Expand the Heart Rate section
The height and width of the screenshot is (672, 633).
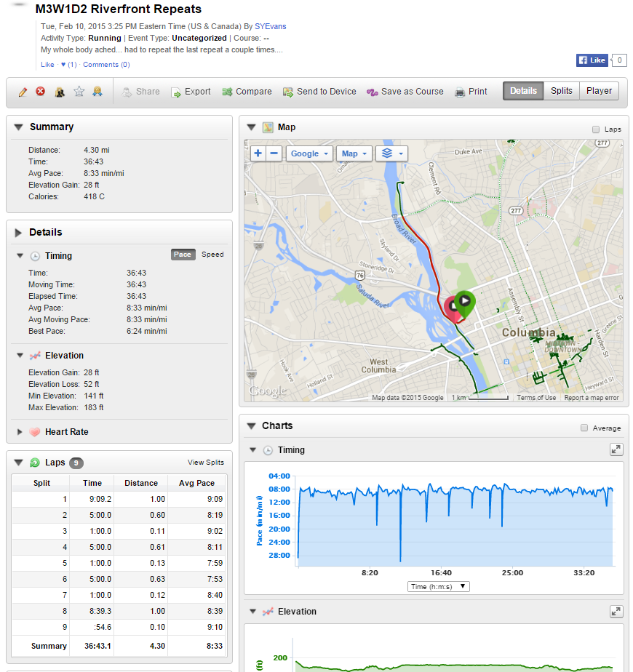(20, 432)
